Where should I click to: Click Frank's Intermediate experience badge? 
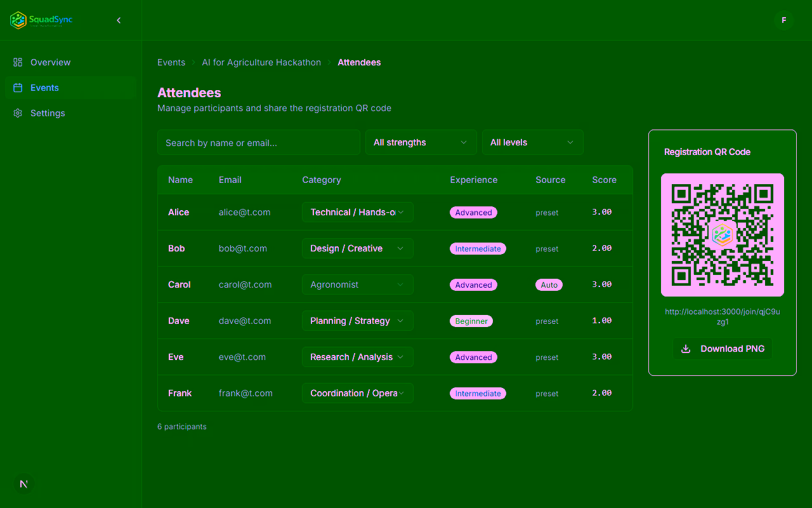[478, 394]
